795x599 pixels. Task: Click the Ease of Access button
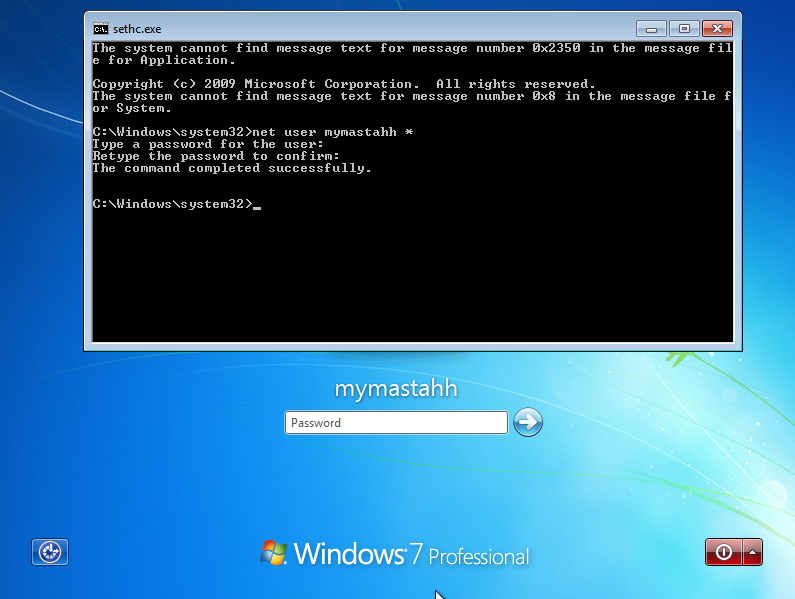point(50,552)
